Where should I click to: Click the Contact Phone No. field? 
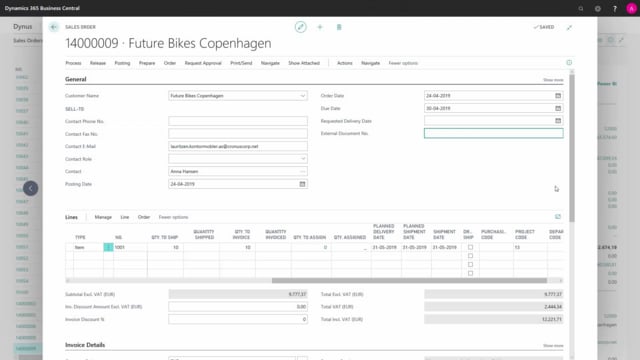click(x=238, y=121)
